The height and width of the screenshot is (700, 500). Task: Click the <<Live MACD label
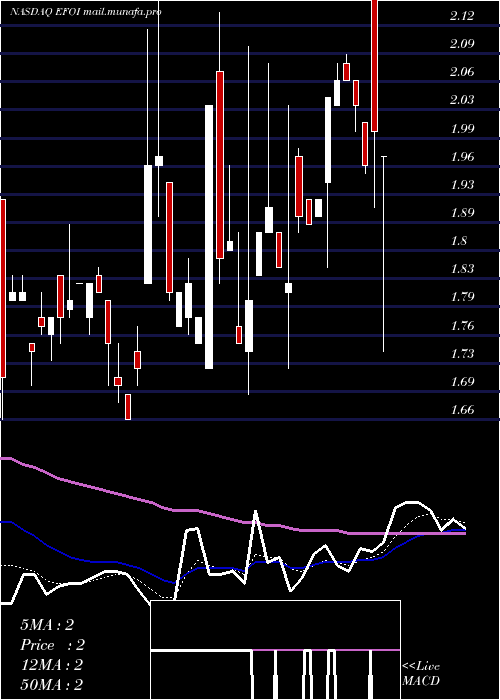[x=421, y=674]
